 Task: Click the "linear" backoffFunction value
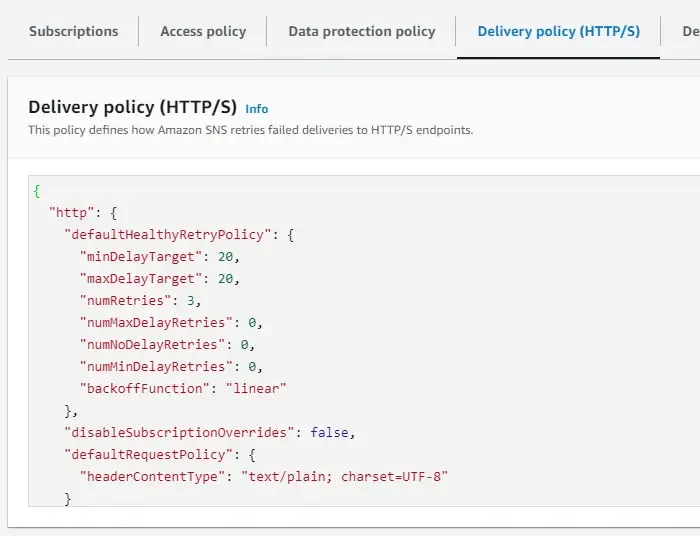coord(257,388)
